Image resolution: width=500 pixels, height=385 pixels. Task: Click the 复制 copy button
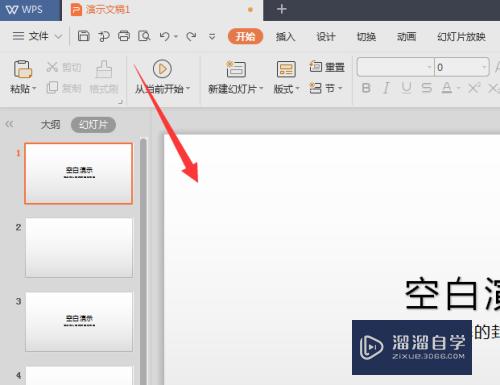[63, 88]
